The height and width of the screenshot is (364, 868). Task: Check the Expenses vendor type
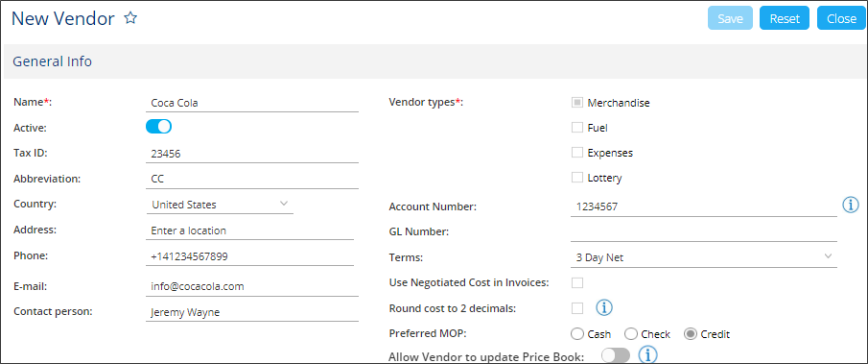pyautogui.click(x=577, y=153)
